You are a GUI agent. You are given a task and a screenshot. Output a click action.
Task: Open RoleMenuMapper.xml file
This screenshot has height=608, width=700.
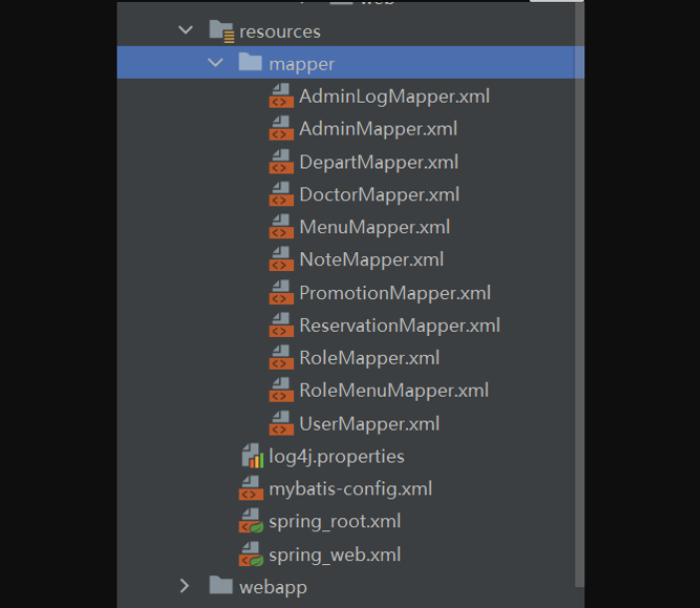[x=394, y=391]
